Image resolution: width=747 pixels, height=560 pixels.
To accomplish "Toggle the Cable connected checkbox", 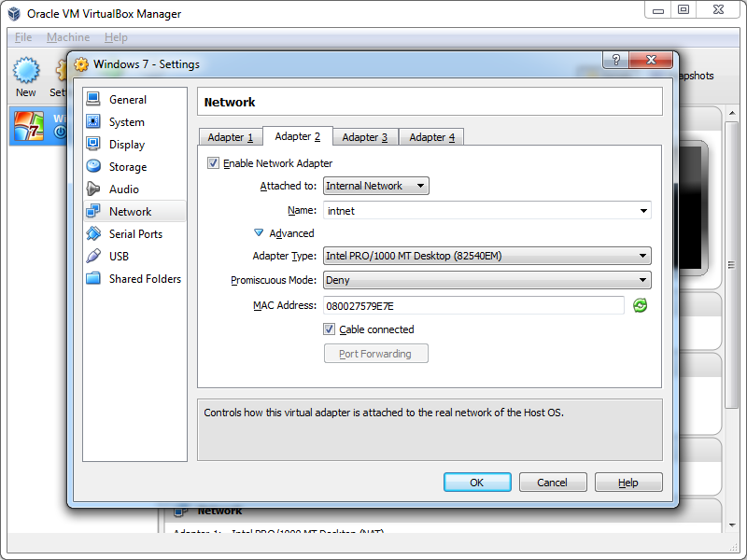I will (x=330, y=329).
